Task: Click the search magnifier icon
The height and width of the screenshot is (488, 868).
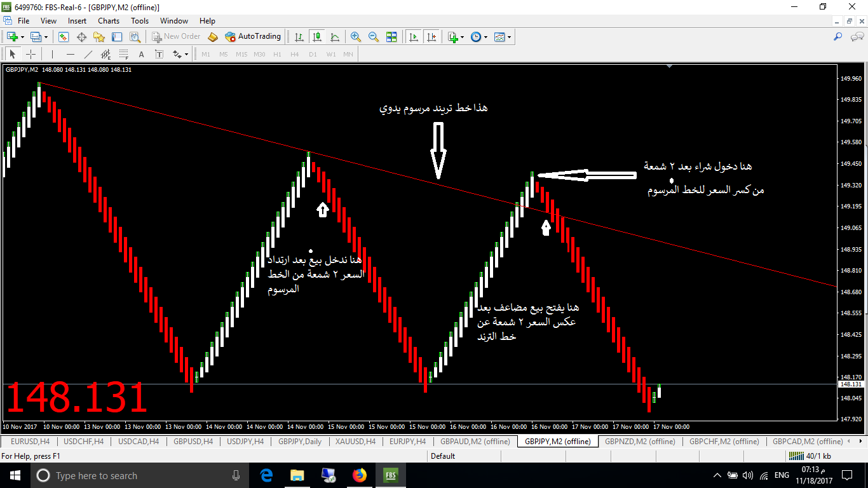Action: pos(837,37)
